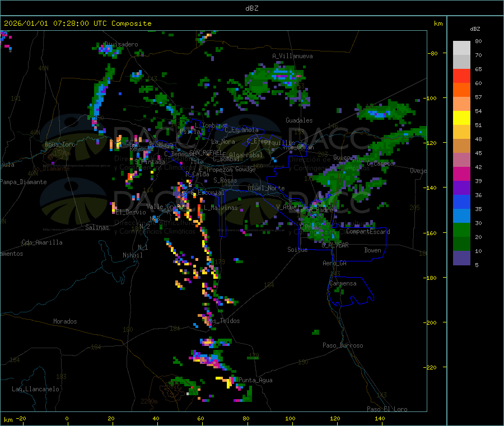Click the Lag.Llancanelo label
Screen dimensions: 504x426
[35, 389]
